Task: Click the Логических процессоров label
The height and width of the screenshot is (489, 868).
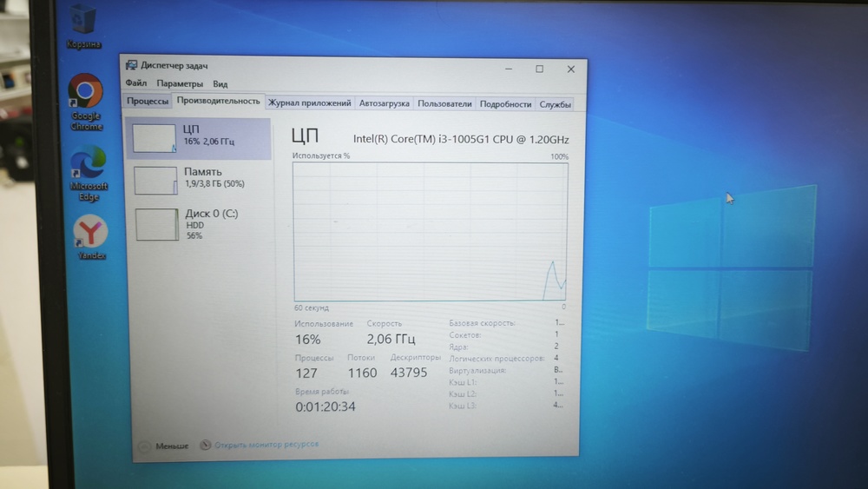Action: tap(496, 359)
